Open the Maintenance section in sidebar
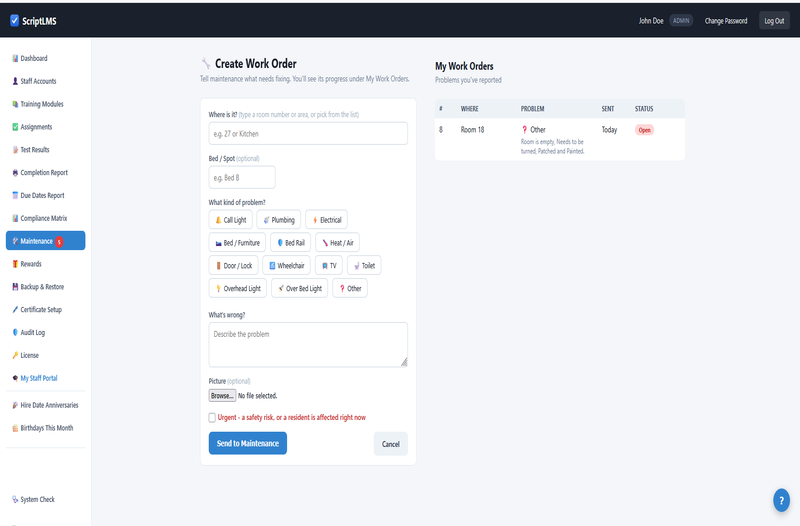This screenshot has height=526, width=800. [45, 241]
